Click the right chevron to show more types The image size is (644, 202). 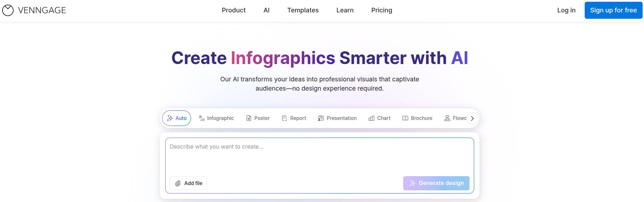pyautogui.click(x=472, y=119)
